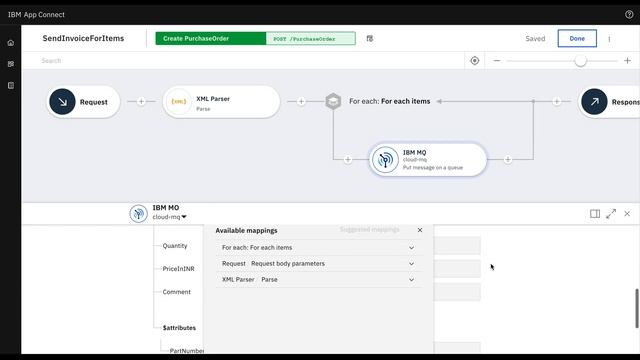The width and height of the screenshot is (640, 360).
Task: Expand the IBM MQ panel fullscreen
Action: click(x=611, y=213)
